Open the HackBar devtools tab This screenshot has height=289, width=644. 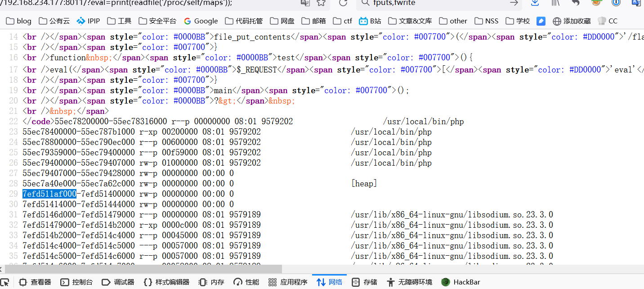pos(461,282)
